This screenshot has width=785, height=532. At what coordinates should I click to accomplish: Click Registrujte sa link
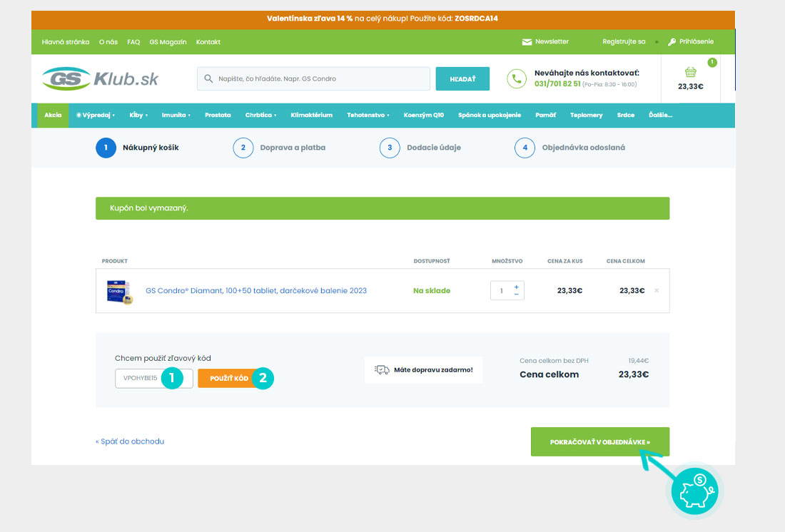click(x=624, y=41)
